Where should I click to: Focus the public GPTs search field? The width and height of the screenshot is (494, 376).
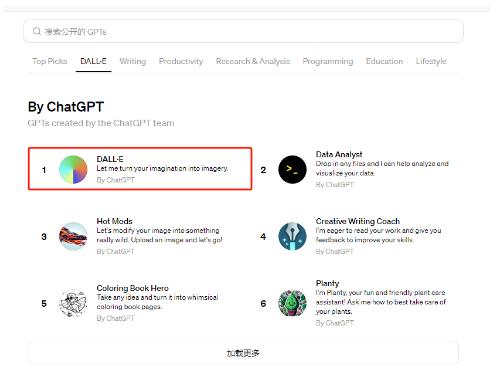click(x=243, y=31)
